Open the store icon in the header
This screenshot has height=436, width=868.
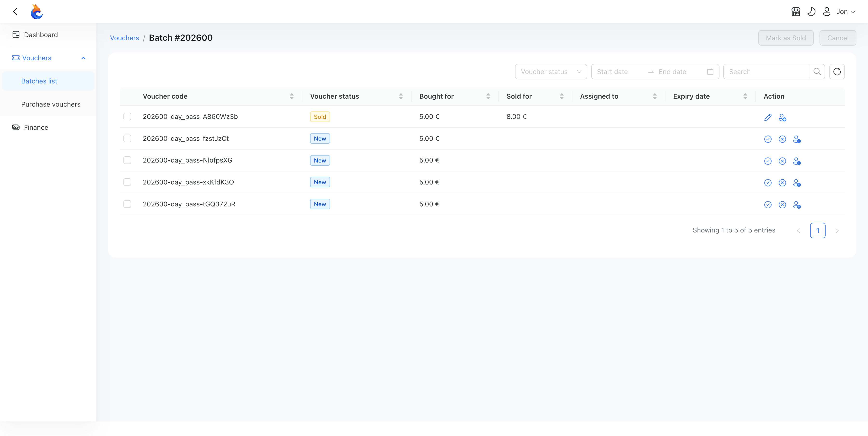(x=796, y=12)
